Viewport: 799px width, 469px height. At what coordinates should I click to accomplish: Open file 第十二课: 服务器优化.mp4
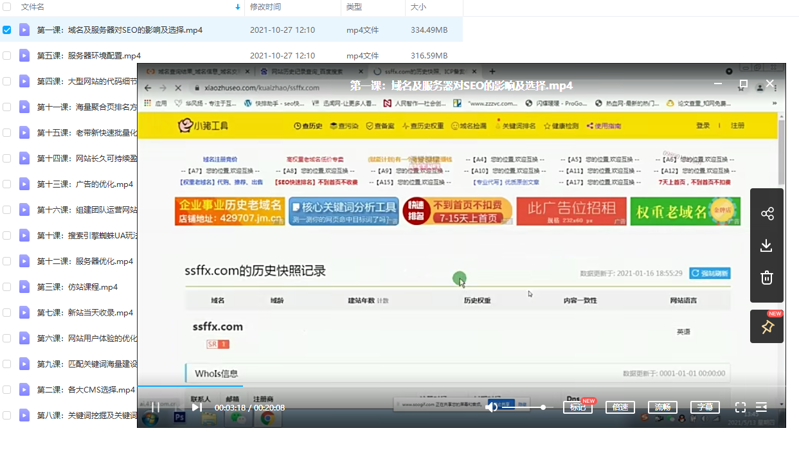coord(85,261)
